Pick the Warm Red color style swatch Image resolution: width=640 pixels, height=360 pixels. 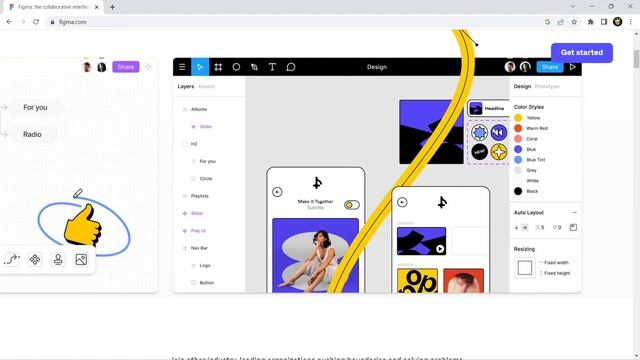click(518, 128)
